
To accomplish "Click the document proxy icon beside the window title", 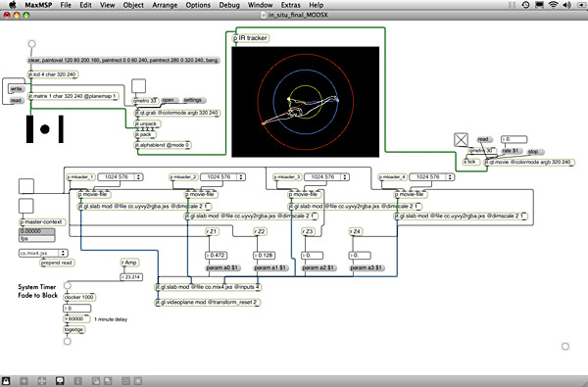I will (264, 15).
